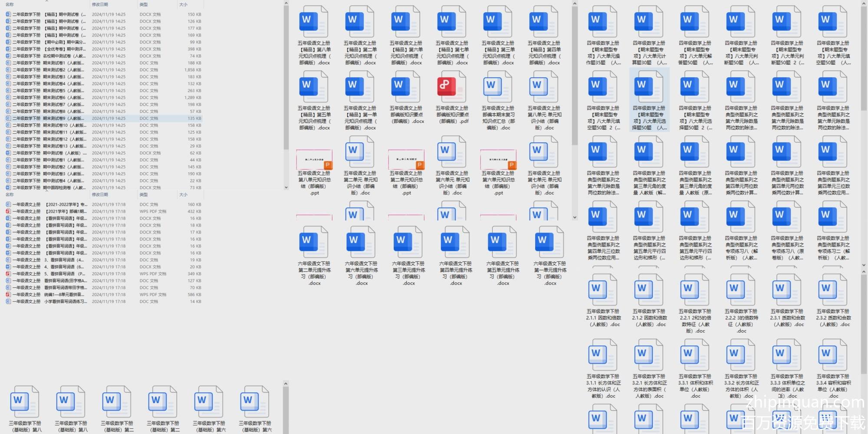Select 五年级数学下册 3.3.4 容积和容积单位 icon

tap(833, 355)
